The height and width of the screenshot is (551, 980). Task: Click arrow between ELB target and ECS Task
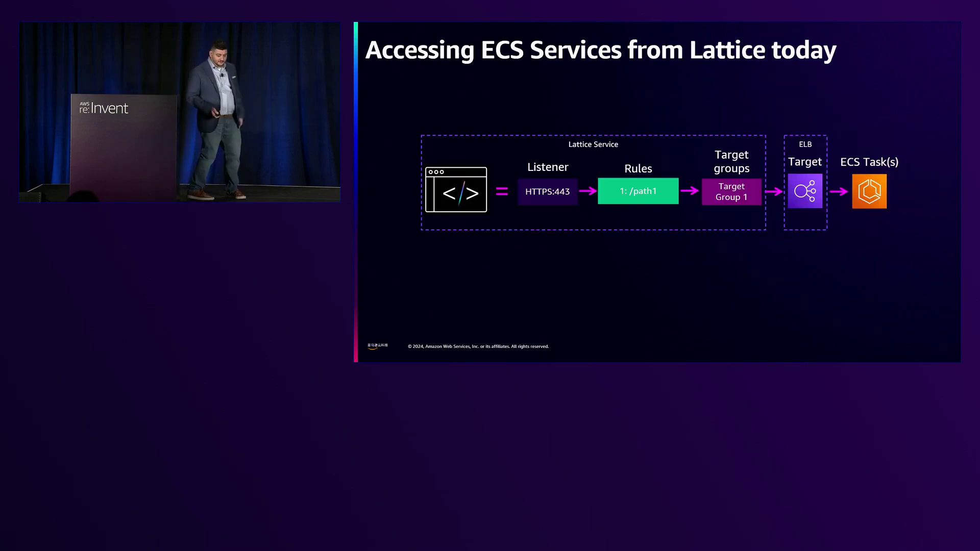(839, 192)
